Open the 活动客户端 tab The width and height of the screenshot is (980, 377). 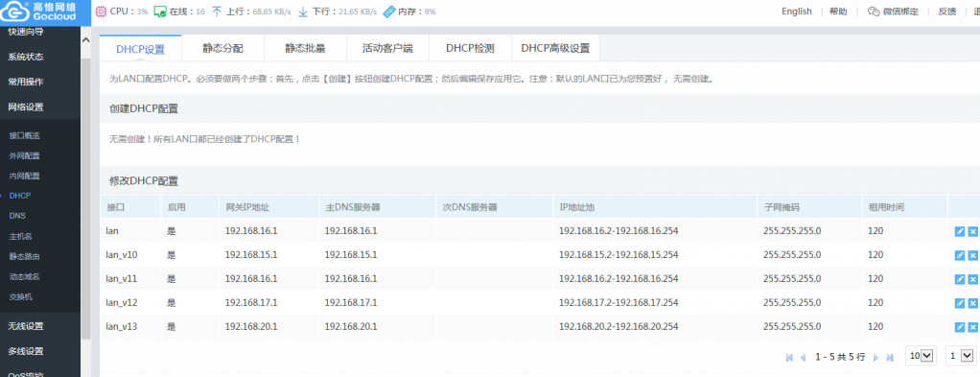387,48
